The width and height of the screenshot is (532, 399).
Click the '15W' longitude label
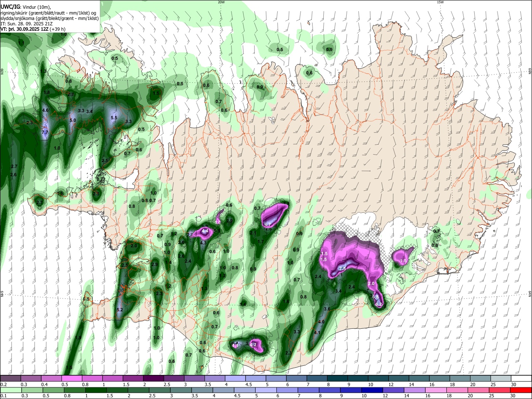pyautogui.click(x=440, y=2)
